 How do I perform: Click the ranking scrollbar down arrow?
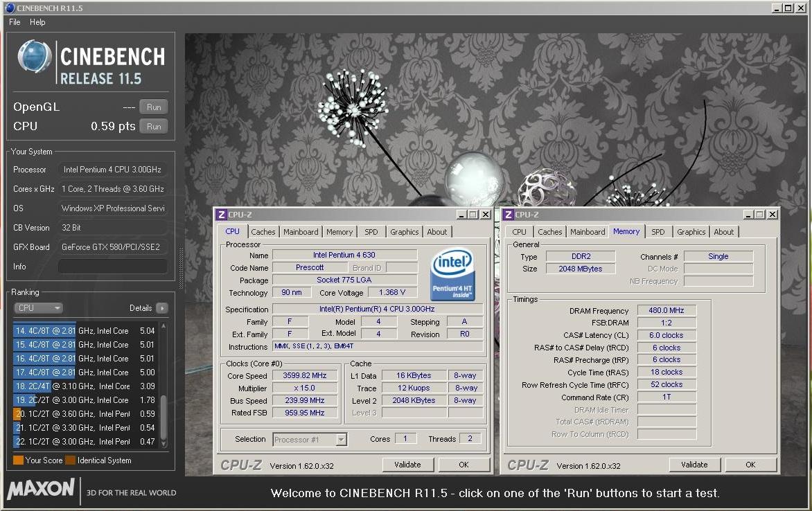(164, 445)
